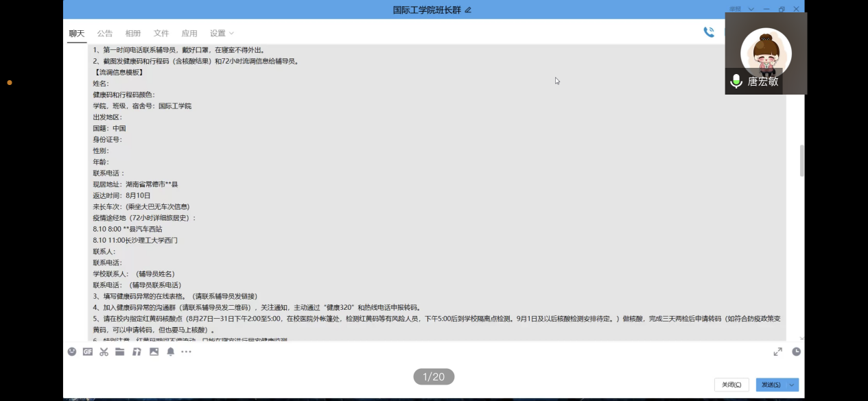Click the bell notification icon in toolbar
Image resolution: width=868 pixels, height=401 pixels.
171,352
